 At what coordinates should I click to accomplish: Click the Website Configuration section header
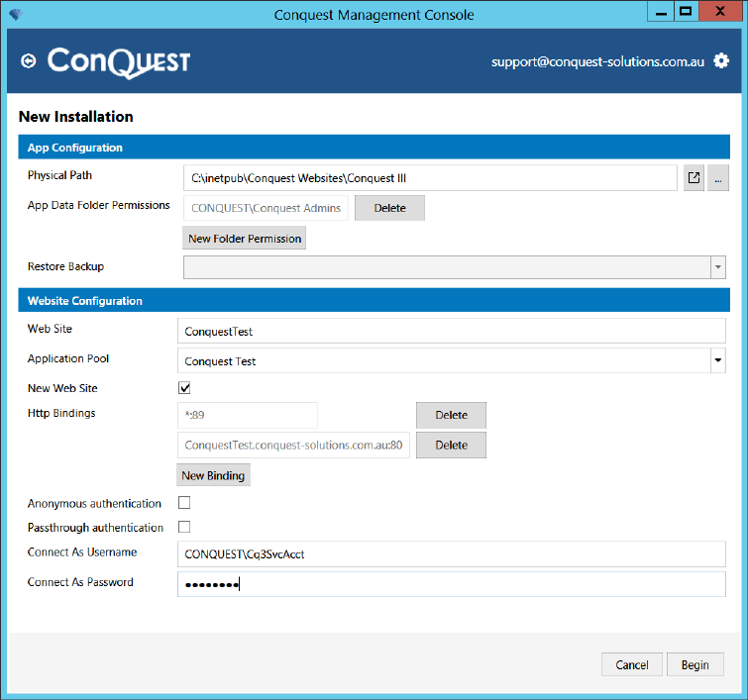coord(374,300)
